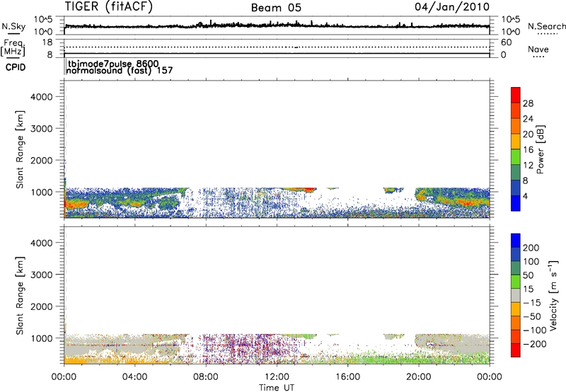Click the TIGER (fitACF) title text

click(x=109, y=6)
